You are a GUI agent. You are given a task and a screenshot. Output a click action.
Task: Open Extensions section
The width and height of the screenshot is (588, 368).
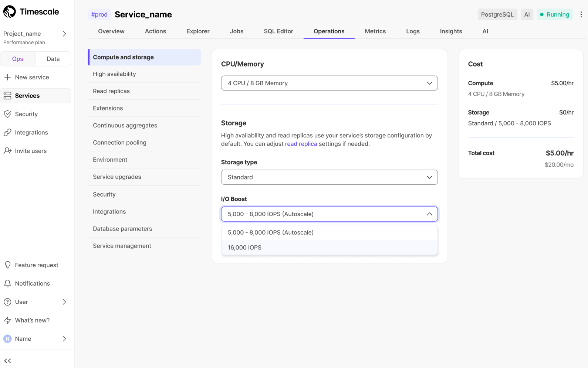click(145, 108)
